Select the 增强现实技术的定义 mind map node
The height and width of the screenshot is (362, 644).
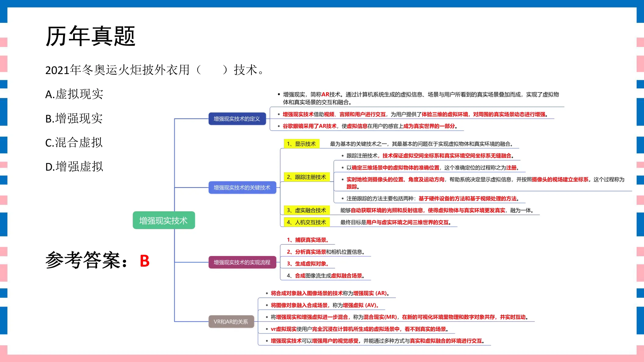point(237,119)
